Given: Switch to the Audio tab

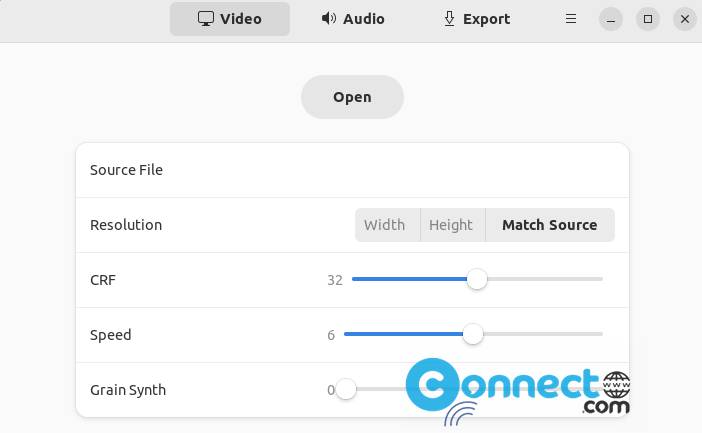Looking at the screenshot, I should 353,19.
